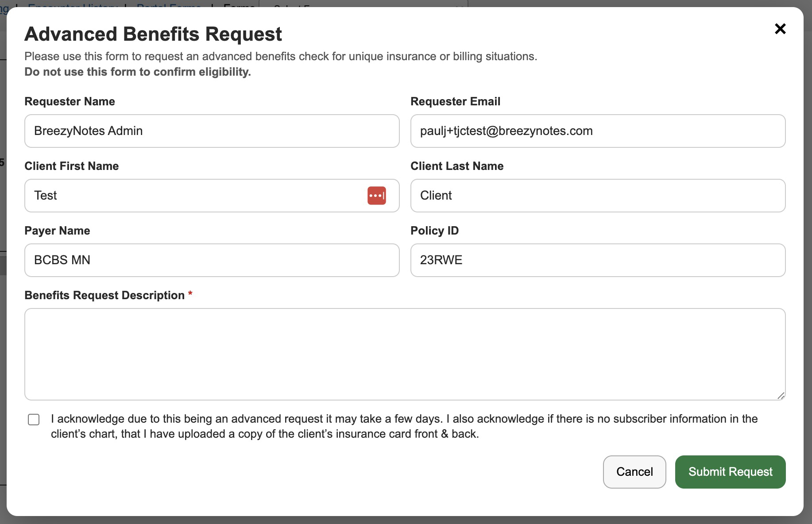Image resolution: width=812 pixels, height=524 pixels.
Task: Click the acknowledgment statement text
Action: [404, 426]
